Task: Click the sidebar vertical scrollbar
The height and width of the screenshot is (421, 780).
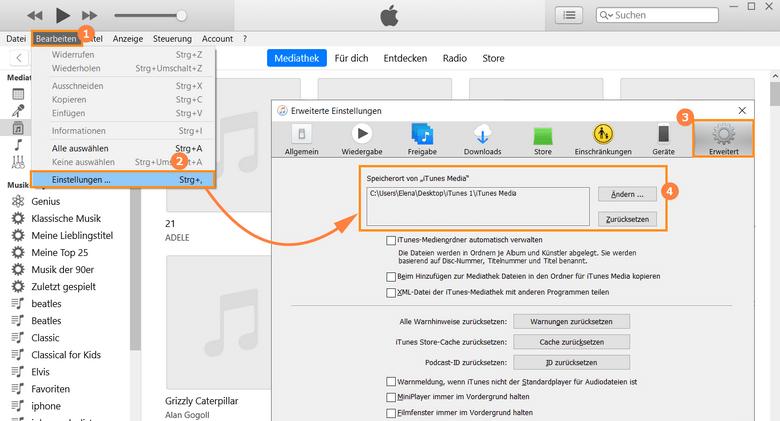Action: pos(135,269)
